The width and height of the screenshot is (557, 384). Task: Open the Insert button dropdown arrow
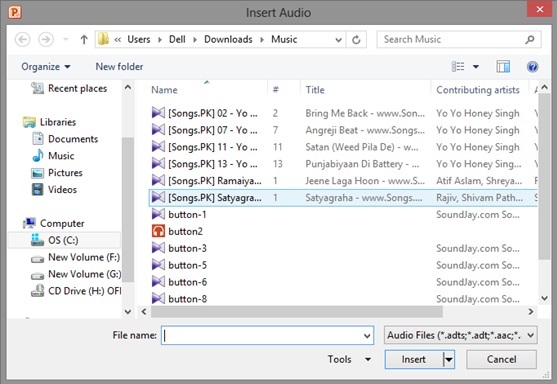[449, 359]
